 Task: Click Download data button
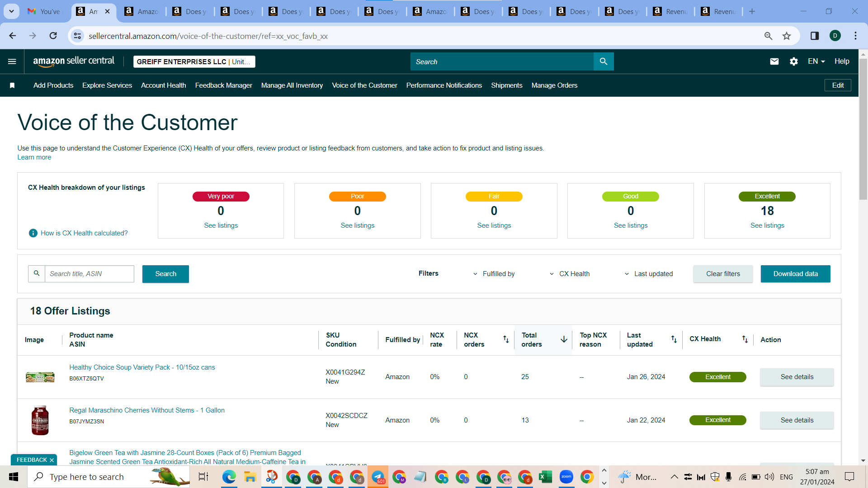(x=795, y=274)
